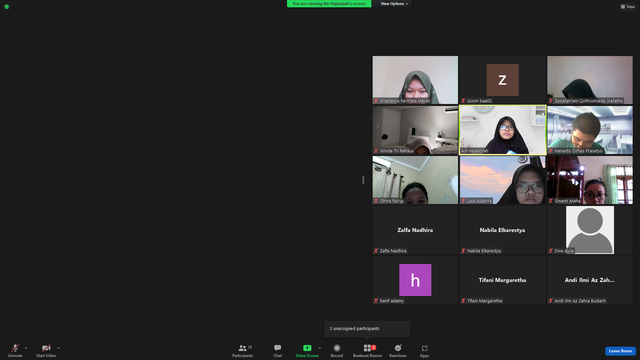Select the zoom baa02 tile avatar
Viewport: 640px width, 360px height.
(x=502, y=80)
